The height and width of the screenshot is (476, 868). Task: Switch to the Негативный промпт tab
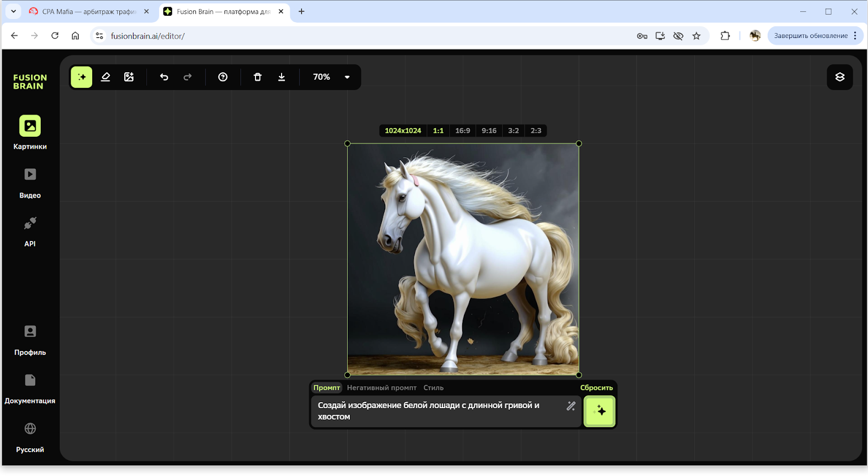382,388
